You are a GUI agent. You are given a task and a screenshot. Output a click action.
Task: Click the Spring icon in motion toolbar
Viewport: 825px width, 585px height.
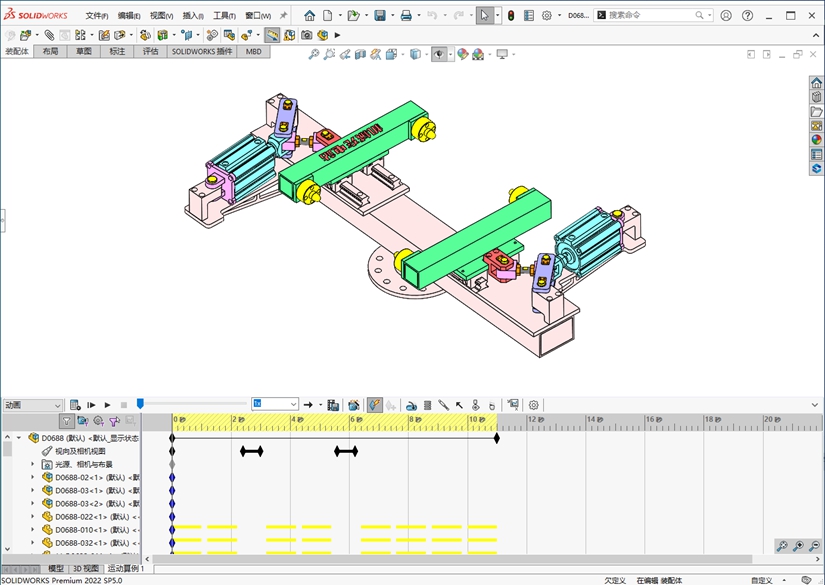[428, 405]
